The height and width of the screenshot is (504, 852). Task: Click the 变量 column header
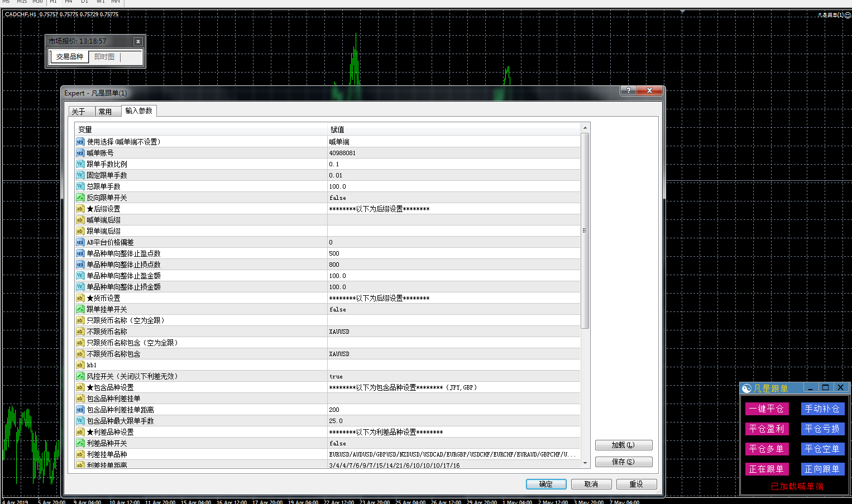coord(201,129)
